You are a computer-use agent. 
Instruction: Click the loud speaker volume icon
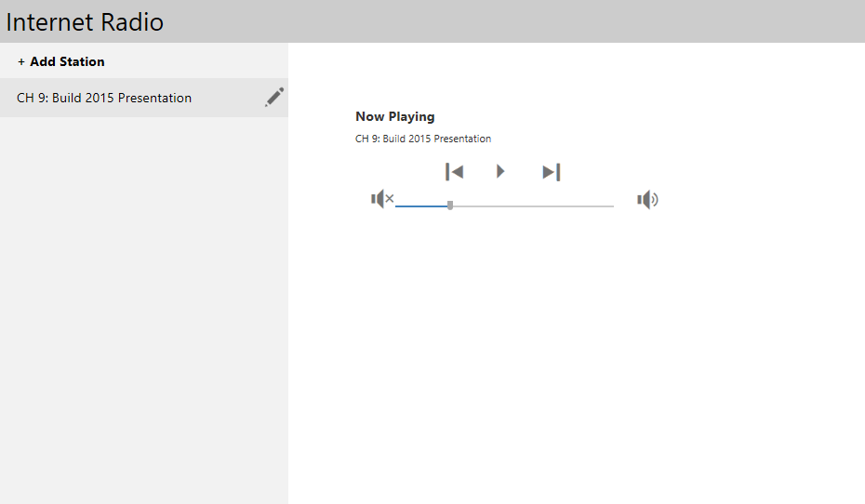pyautogui.click(x=647, y=200)
